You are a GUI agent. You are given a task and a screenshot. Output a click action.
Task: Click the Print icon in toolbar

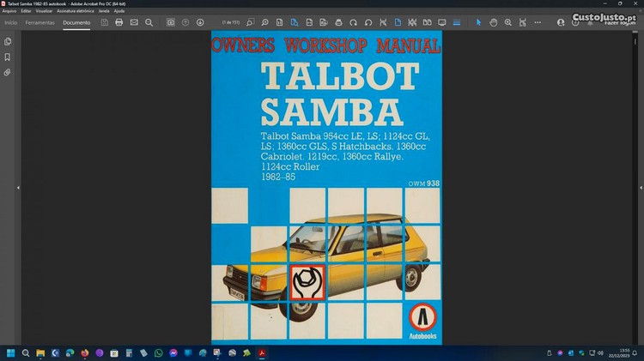click(119, 22)
